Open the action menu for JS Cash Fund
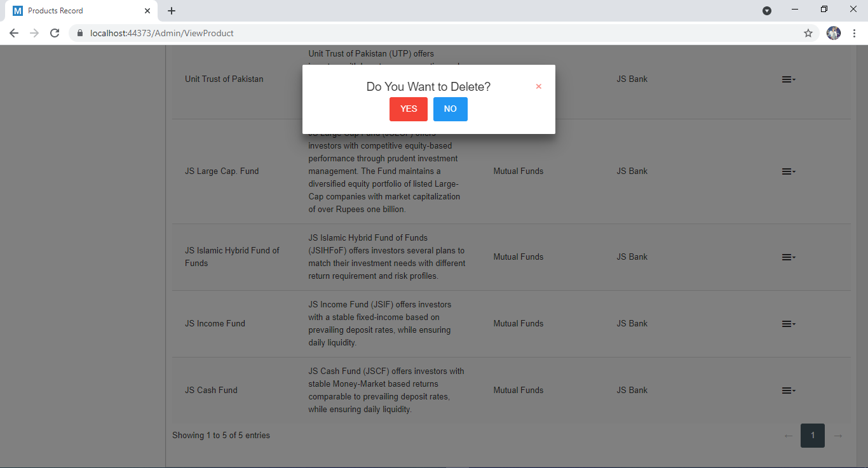This screenshot has width=868, height=468. coord(789,391)
